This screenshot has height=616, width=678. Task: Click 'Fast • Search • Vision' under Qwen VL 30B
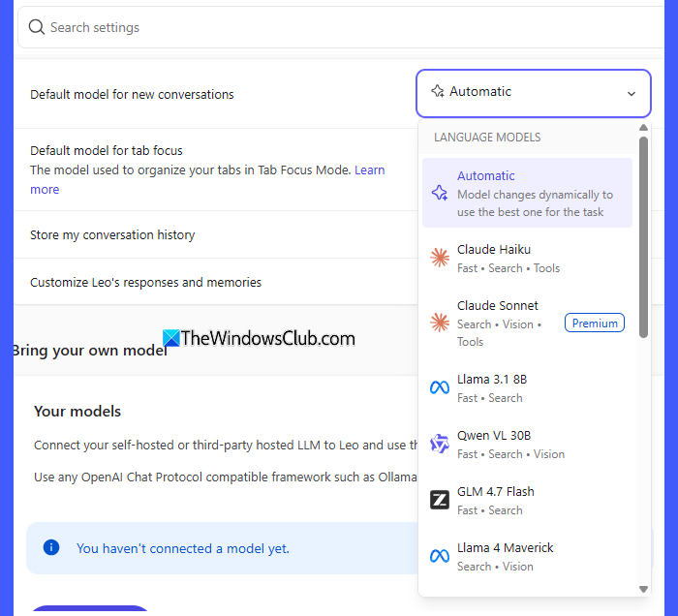511,454
